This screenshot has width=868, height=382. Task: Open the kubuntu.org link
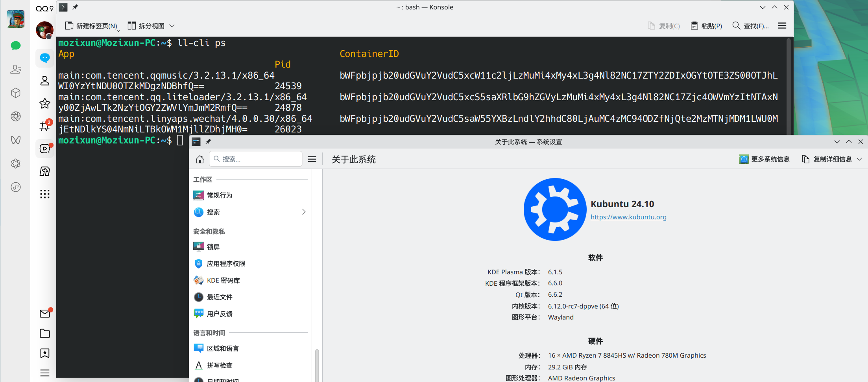coord(628,217)
